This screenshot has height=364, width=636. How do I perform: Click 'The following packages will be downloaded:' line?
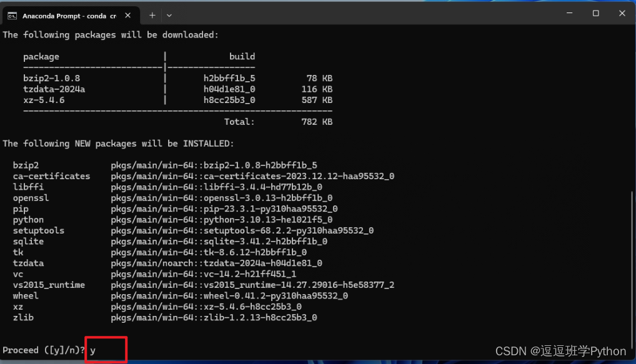[111, 35]
